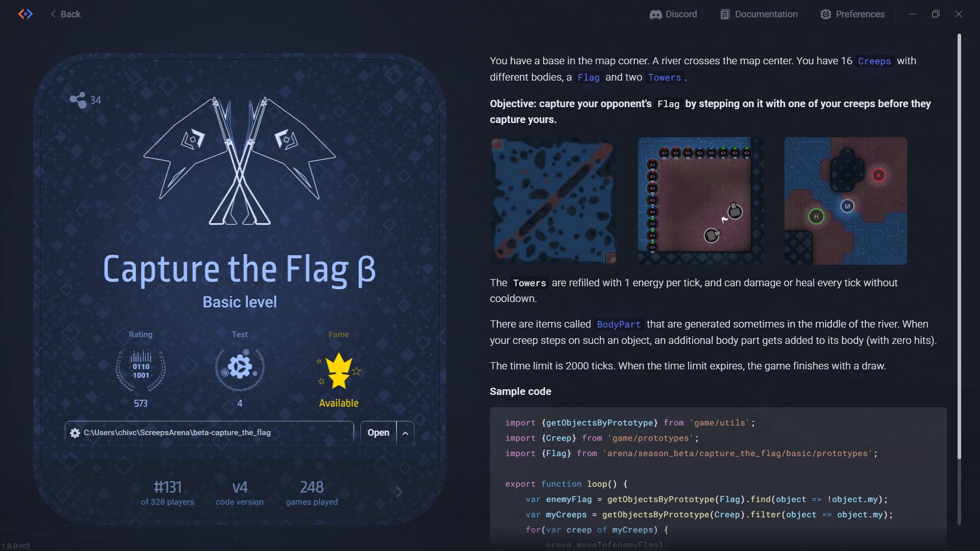This screenshot has height=551, width=980.
Task: Click the Rating laurel emblem above 573
Action: click(x=140, y=368)
